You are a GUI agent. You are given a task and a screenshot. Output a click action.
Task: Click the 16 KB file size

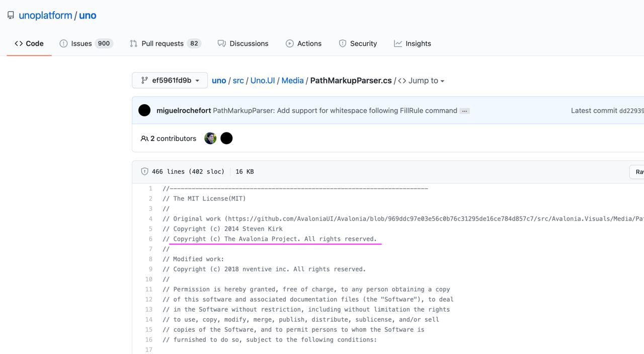coord(245,172)
